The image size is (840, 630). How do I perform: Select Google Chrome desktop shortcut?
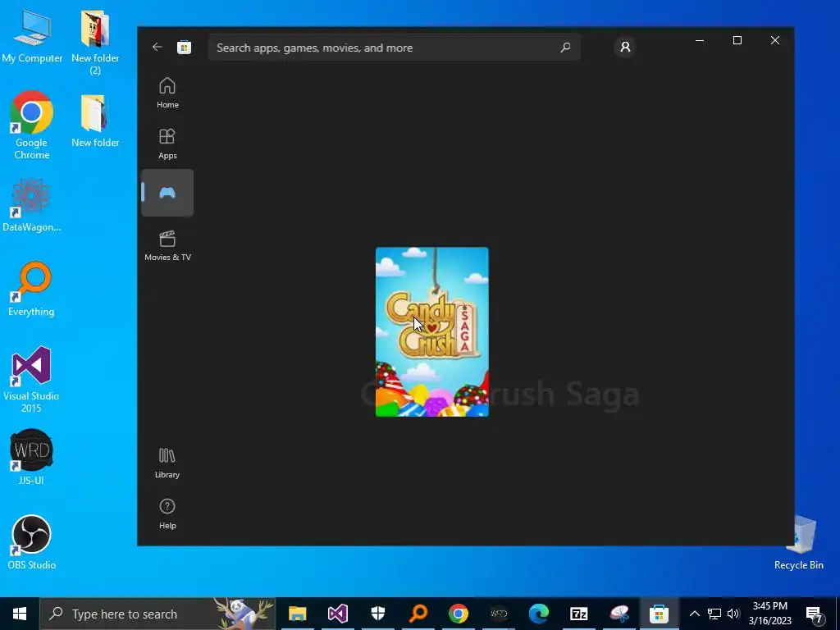(32, 126)
